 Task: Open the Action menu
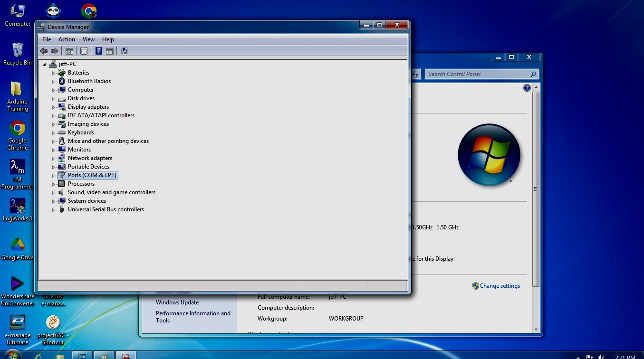point(67,39)
